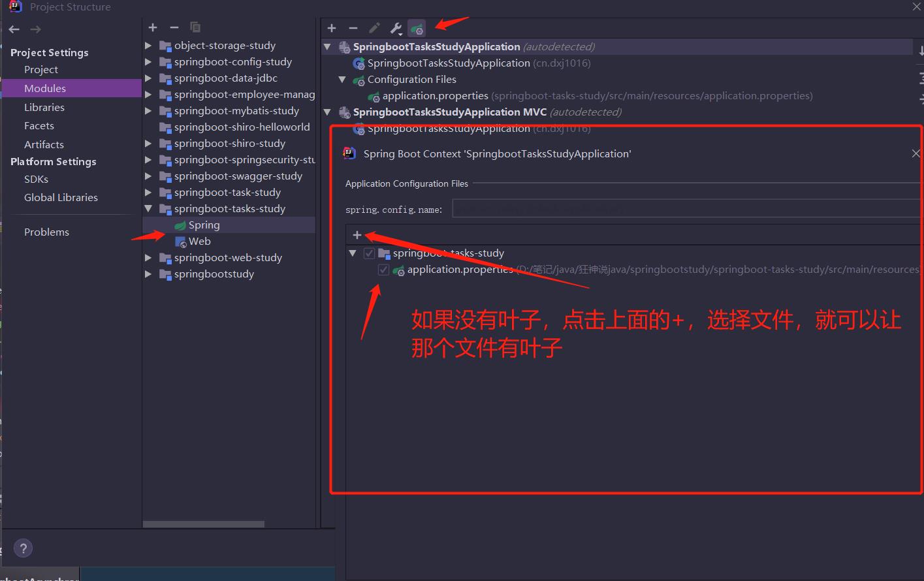Collapse the Configuration Files node
The height and width of the screenshot is (581, 924).
tap(342, 80)
